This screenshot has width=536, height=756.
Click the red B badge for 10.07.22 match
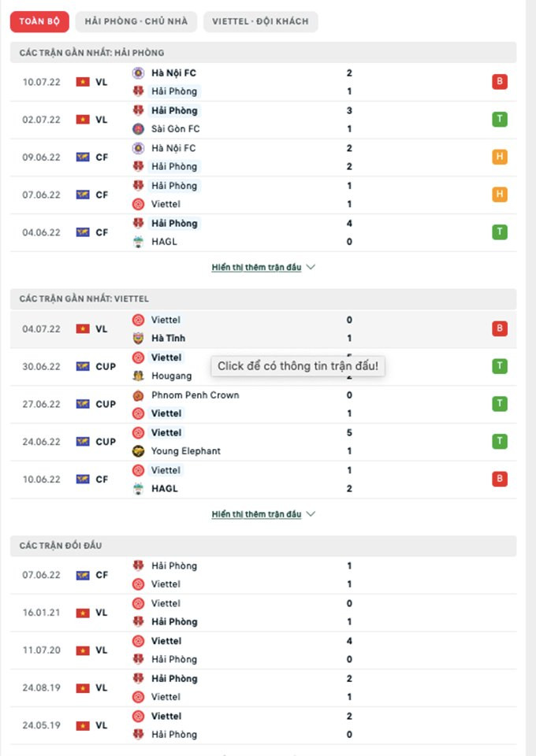499,82
